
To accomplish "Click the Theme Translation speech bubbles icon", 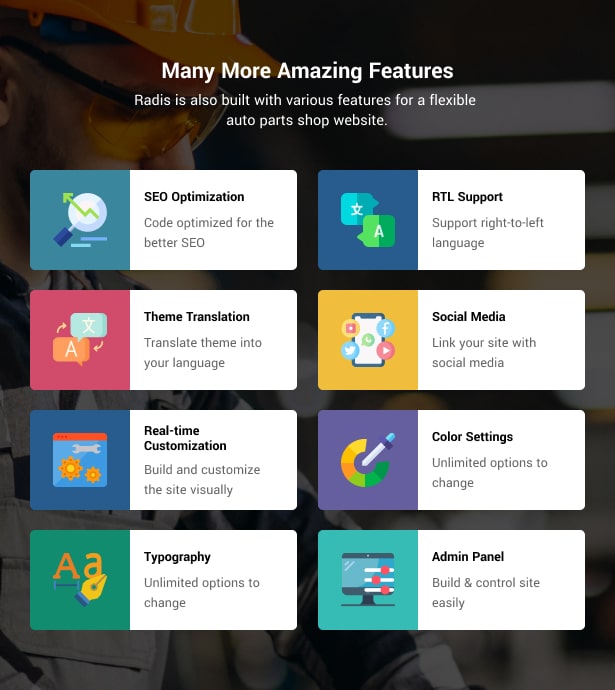I will 80,339.
